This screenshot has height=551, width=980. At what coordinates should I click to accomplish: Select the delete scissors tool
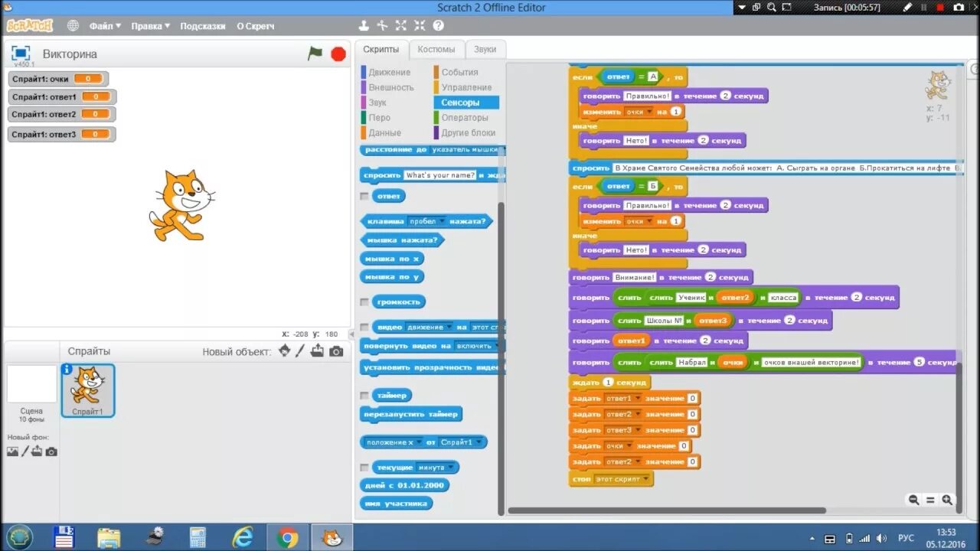coord(383,25)
